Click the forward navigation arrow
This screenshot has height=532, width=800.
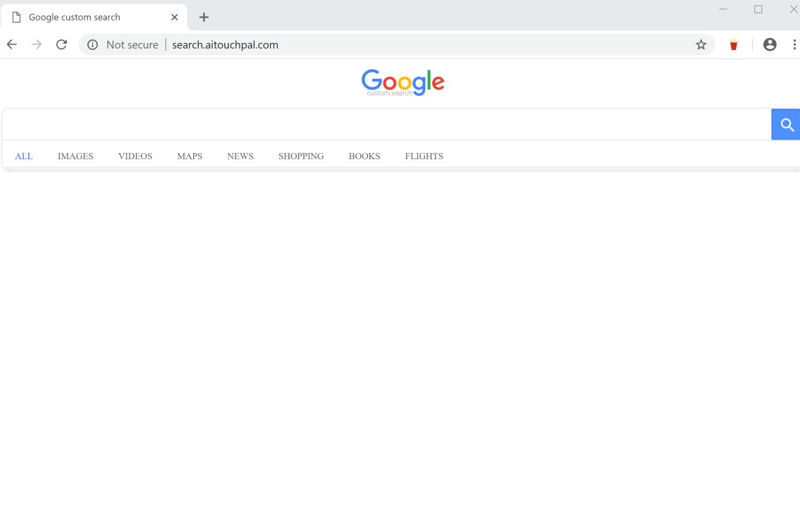point(36,45)
